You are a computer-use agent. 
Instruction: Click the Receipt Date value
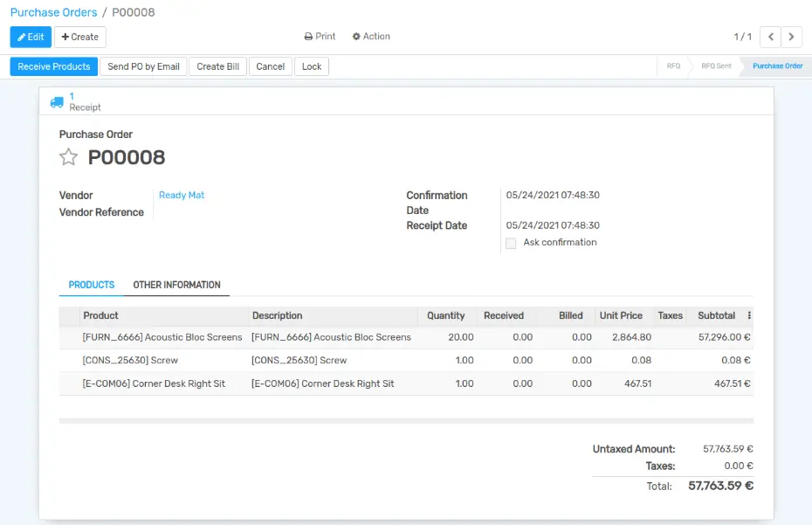coord(553,225)
